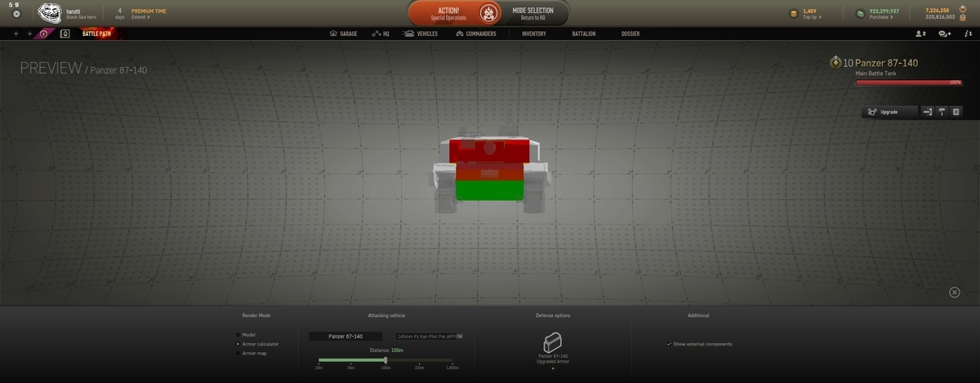Open the harutti player avatar

[50, 12]
